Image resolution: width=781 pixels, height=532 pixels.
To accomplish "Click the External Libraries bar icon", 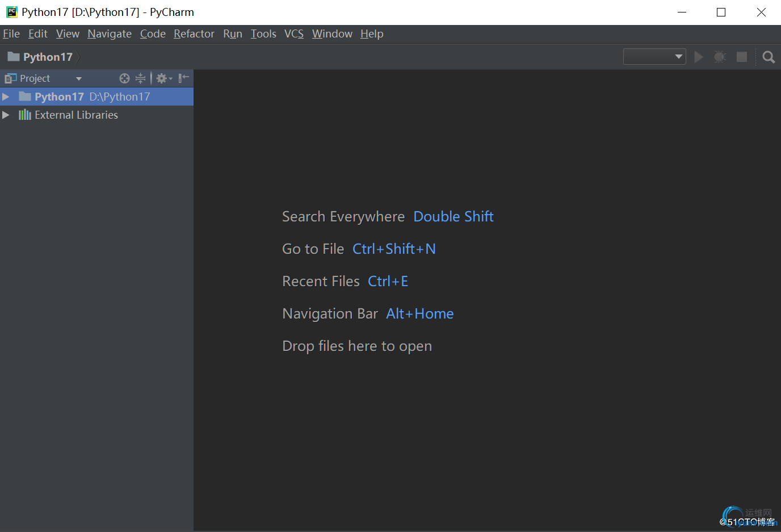I will (25, 115).
